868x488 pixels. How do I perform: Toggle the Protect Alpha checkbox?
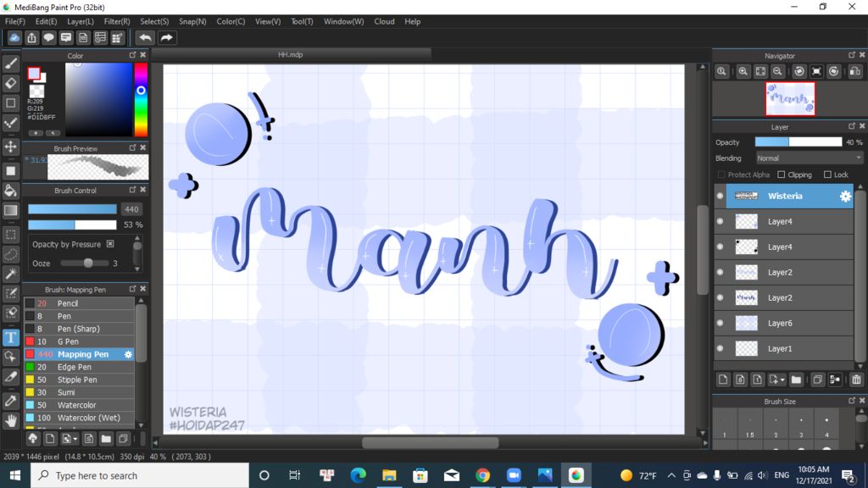(721, 175)
